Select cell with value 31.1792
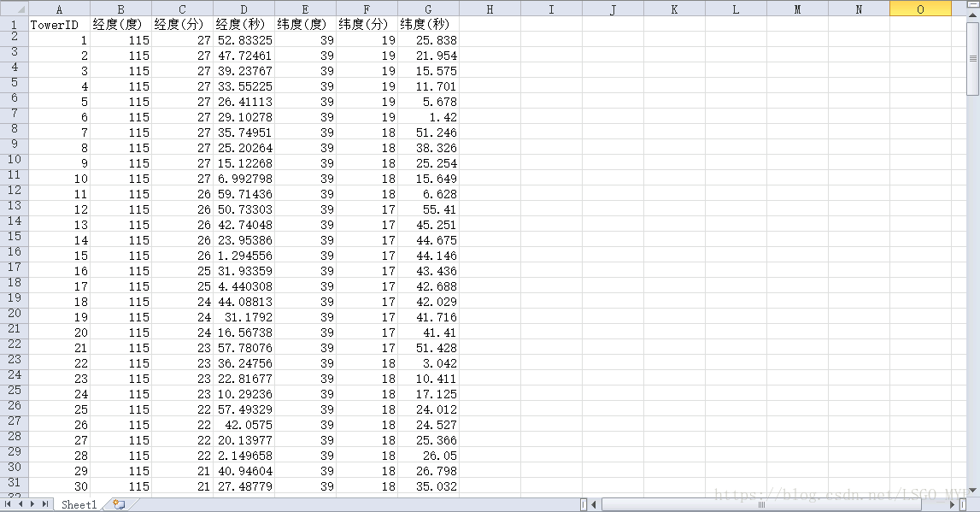The height and width of the screenshot is (512, 980). click(244, 317)
